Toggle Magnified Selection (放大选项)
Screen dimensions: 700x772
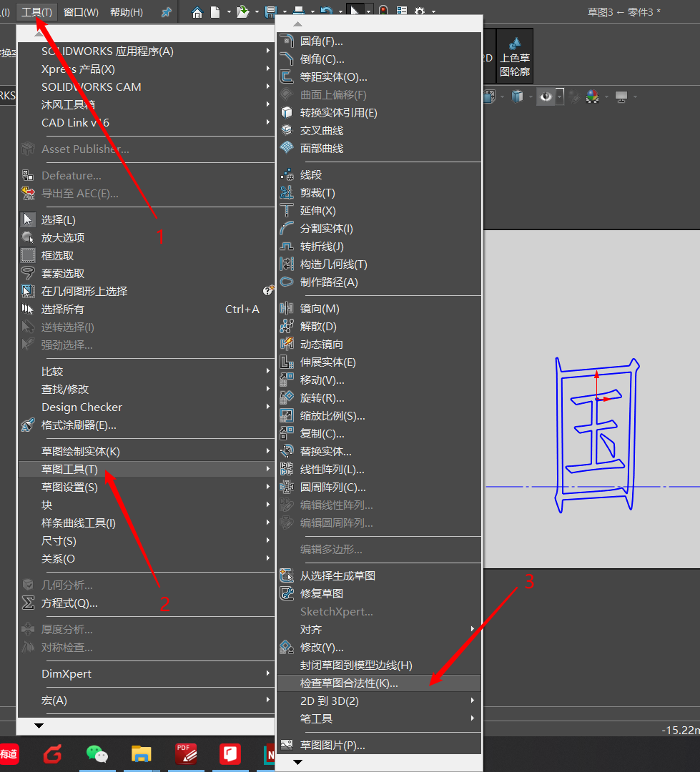pyautogui.click(x=146, y=238)
